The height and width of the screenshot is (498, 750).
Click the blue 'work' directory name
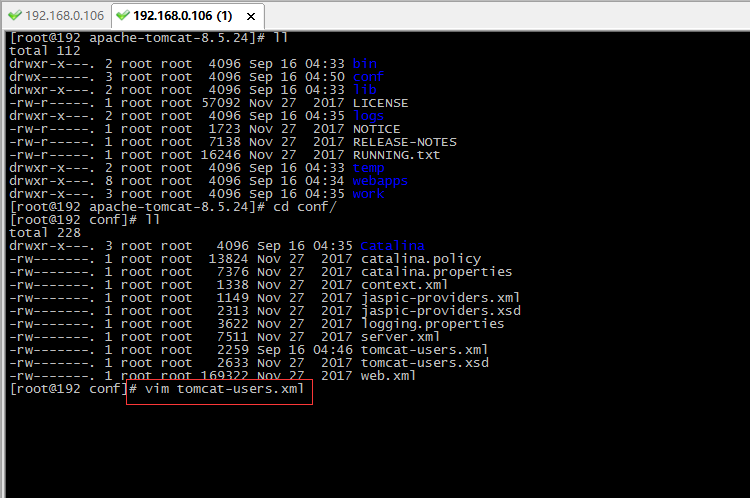(368, 194)
